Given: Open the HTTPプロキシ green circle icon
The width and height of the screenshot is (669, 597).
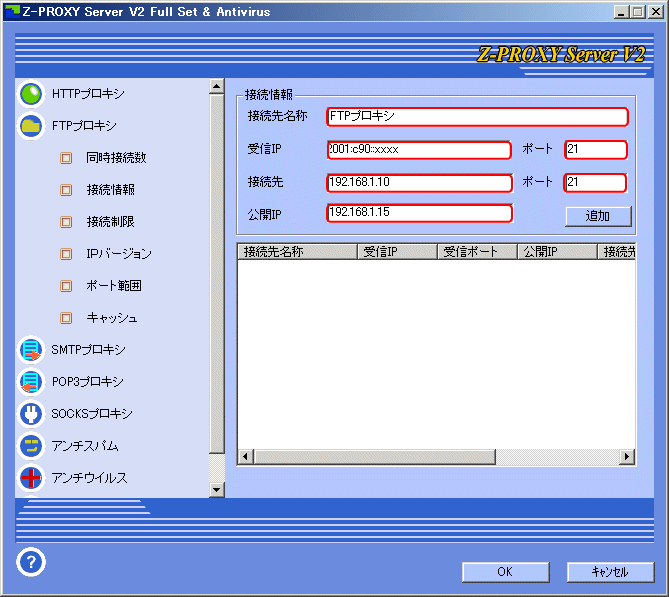Looking at the screenshot, I should 31,94.
